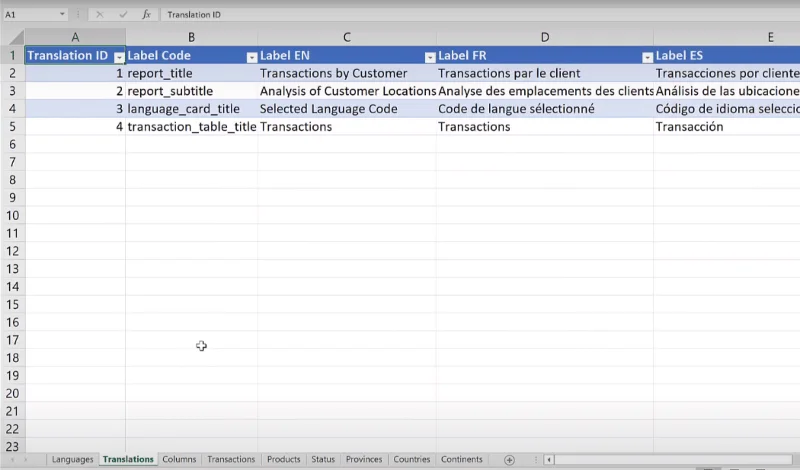The height and width of the screenshot is (470, 800).
Task: Click the Enter checkmark formula bar icon
Action: [123, 14]
